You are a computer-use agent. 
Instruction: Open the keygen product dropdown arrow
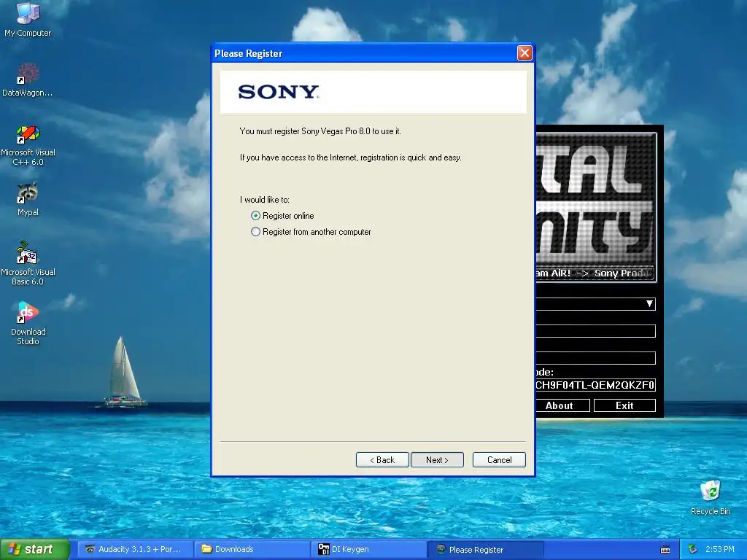pos(649,304)
